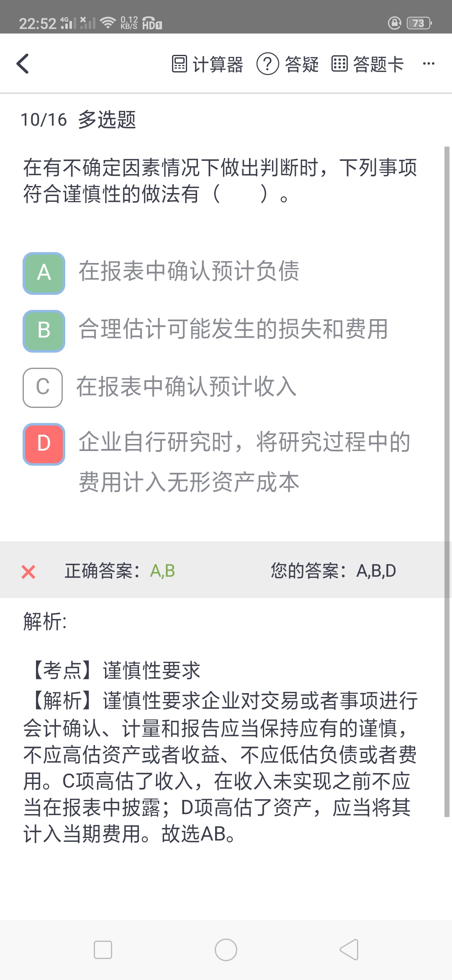Open the calculator (计算器) icon

point(180,64)
